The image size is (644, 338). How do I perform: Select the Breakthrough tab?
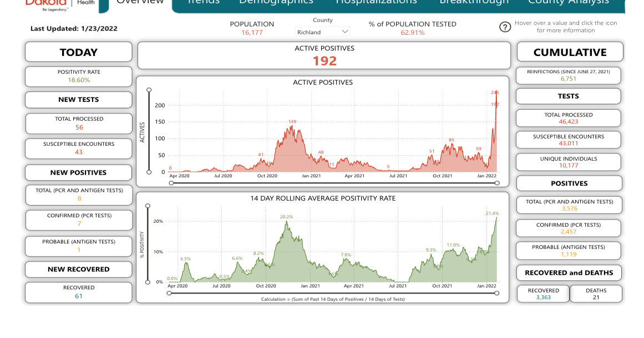click(x=474, y=3)
